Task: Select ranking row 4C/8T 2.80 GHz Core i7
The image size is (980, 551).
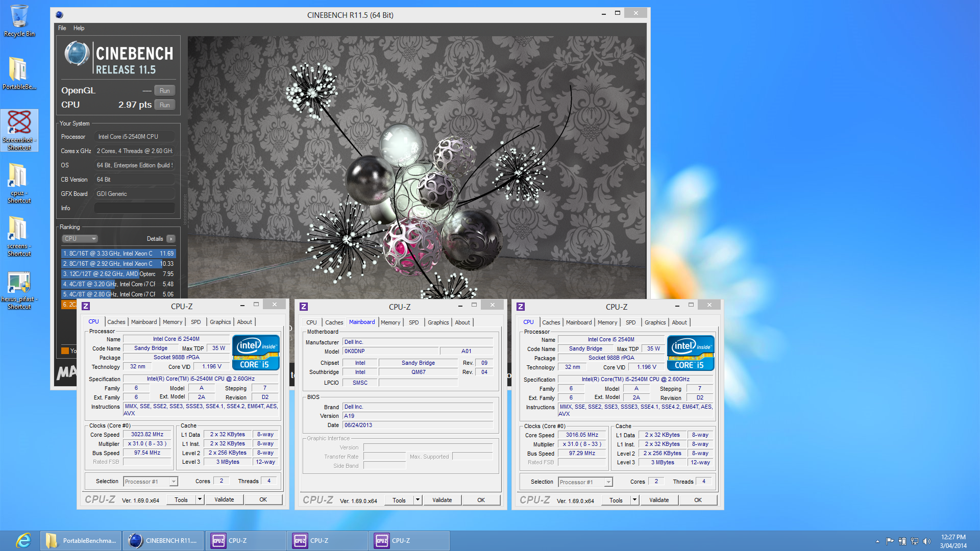Action: [118, 294]
